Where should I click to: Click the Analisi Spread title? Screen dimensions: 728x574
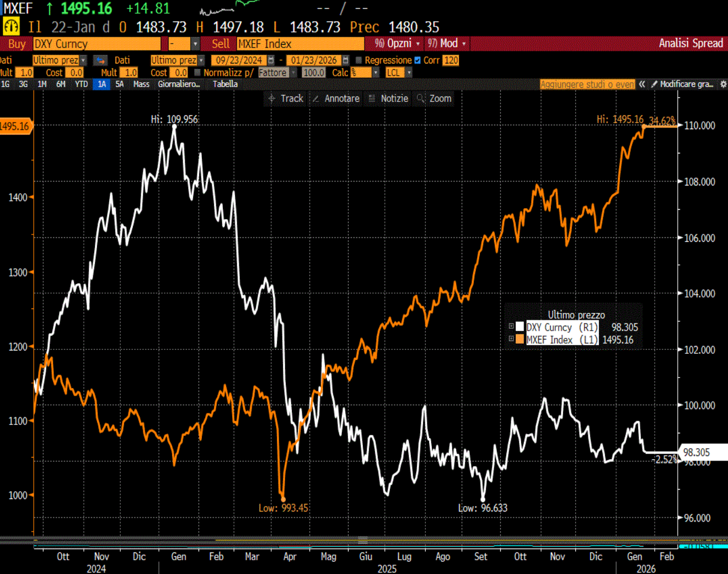click(x=690, y=43)
